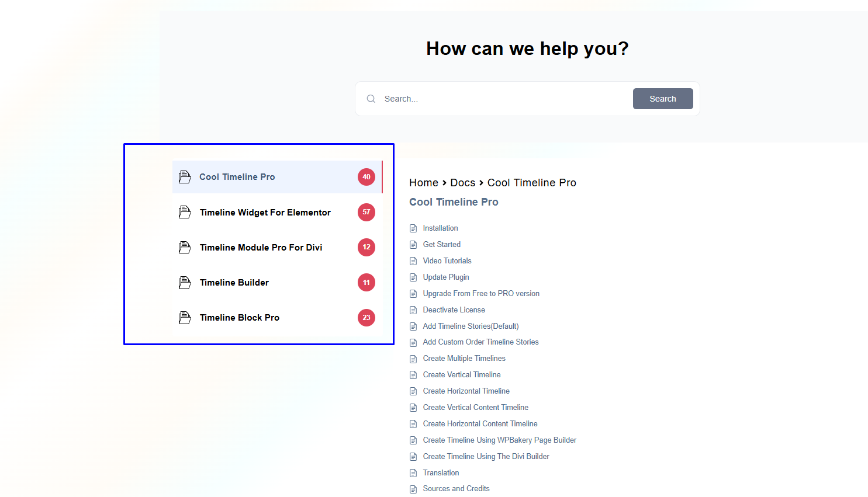The width and height of the screenshot is (868, 497).
Task: Click docs icon beside Cool Timeline Pro
Action: pos(185,177)
